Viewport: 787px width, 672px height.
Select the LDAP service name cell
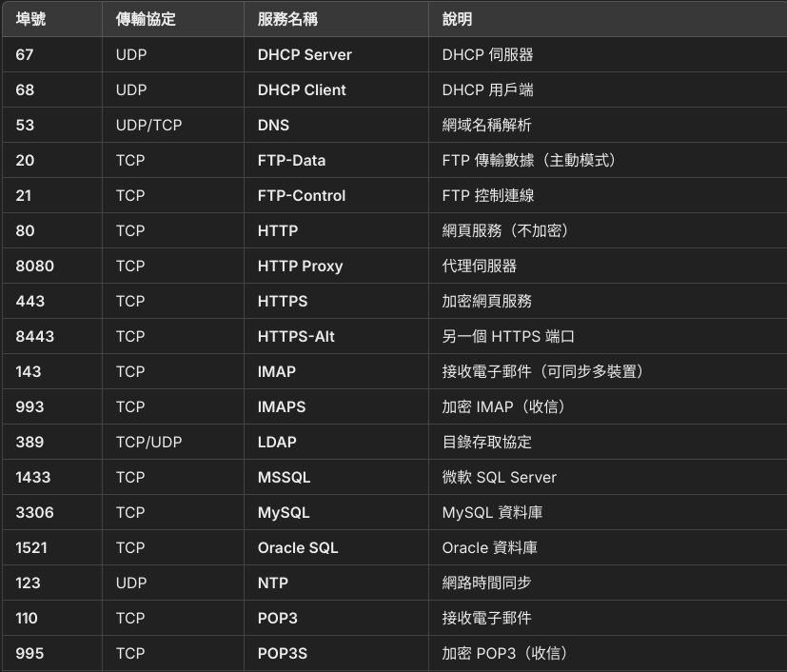(277, 442)
